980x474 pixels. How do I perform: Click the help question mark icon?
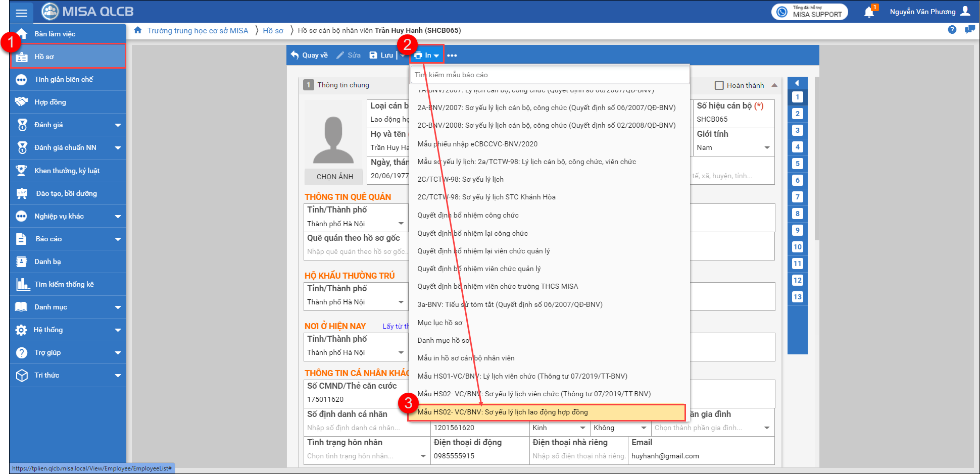[952, 30]
